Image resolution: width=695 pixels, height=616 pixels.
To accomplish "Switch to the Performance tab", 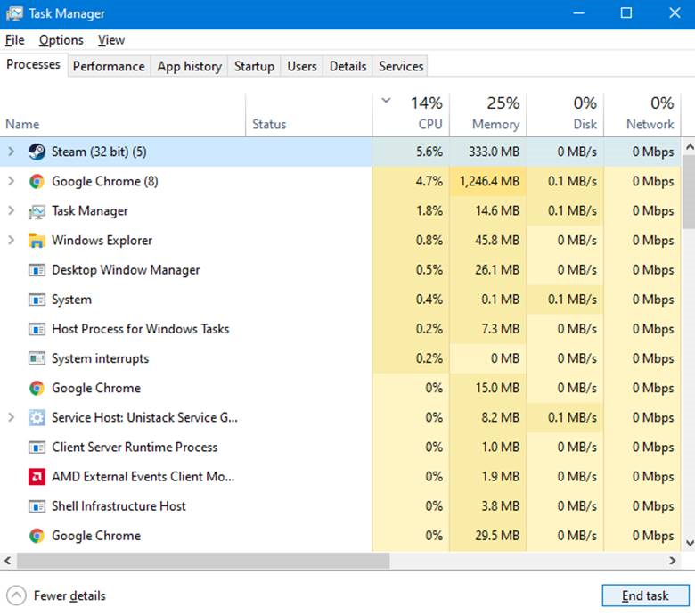I will pos(109,66).
